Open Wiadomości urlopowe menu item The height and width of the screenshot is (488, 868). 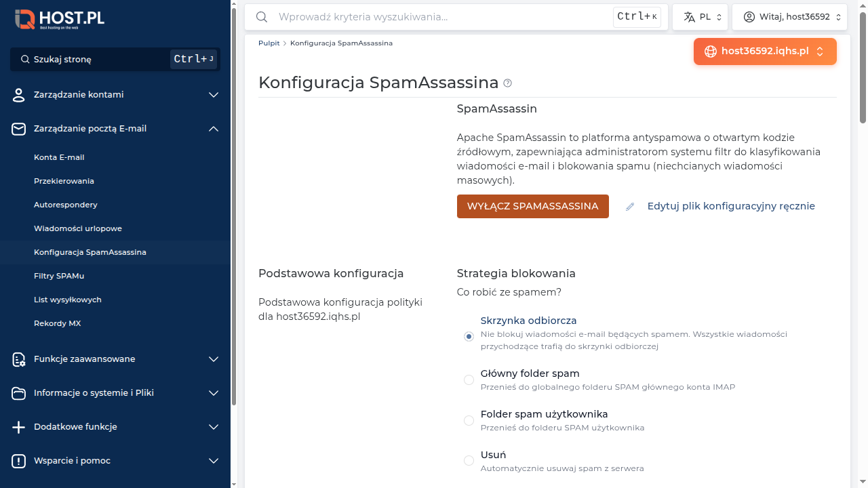[115, 228]
